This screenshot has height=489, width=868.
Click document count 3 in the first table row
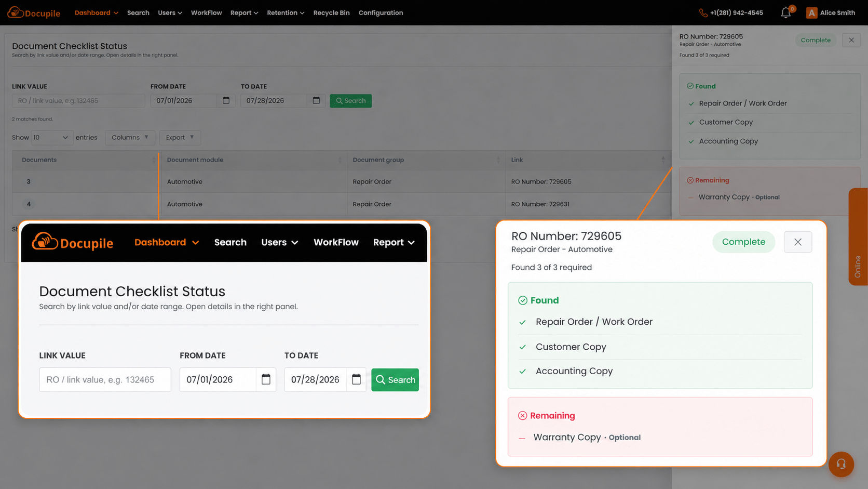click(x=29, y=182)
